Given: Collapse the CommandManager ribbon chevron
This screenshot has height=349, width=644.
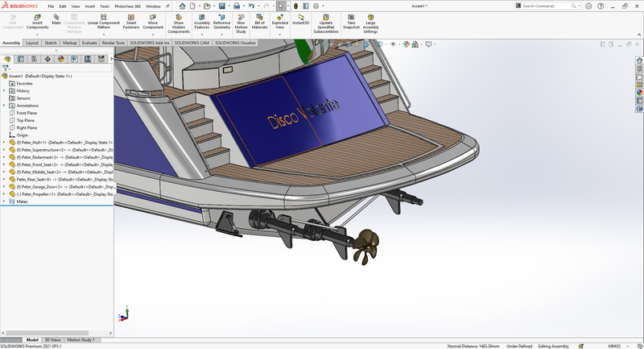Looking at the screenshot, I should click(639, 35).
